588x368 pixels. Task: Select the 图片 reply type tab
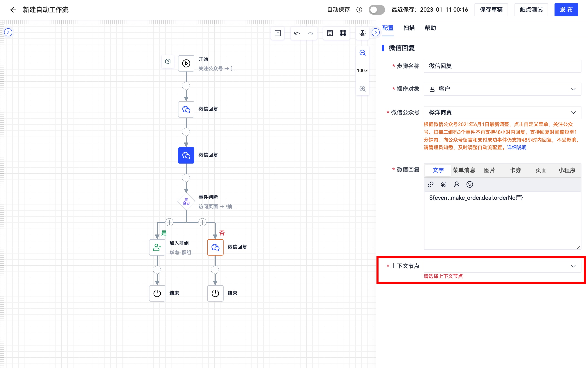tap(489, 170)
